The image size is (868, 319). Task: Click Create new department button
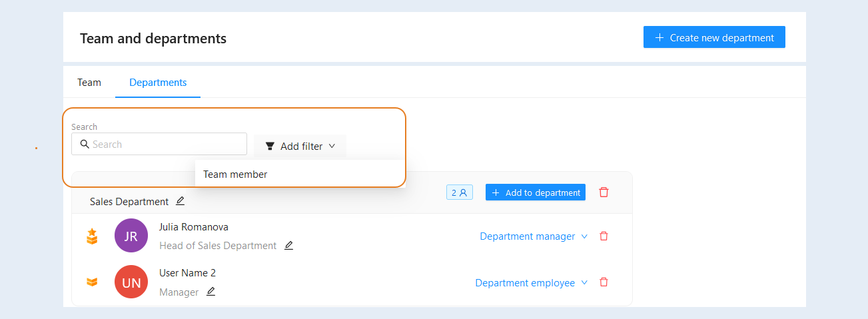pos(714,37)
